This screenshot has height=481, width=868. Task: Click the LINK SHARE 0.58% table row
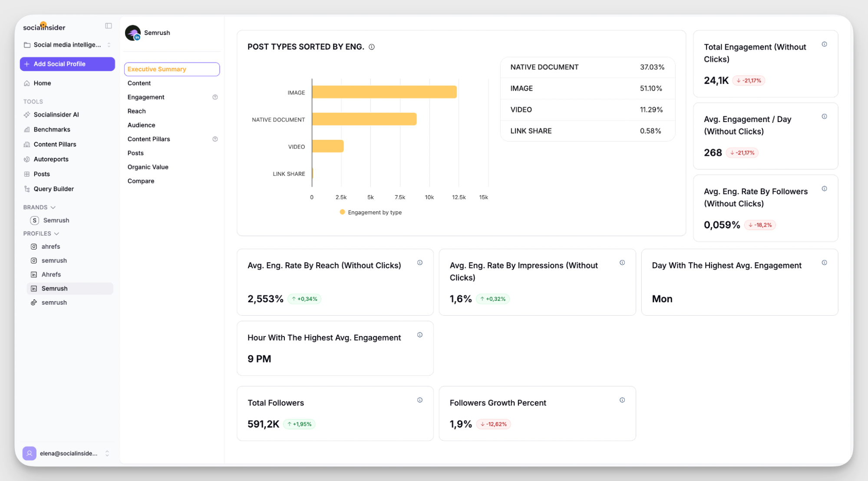click(587, 131)
